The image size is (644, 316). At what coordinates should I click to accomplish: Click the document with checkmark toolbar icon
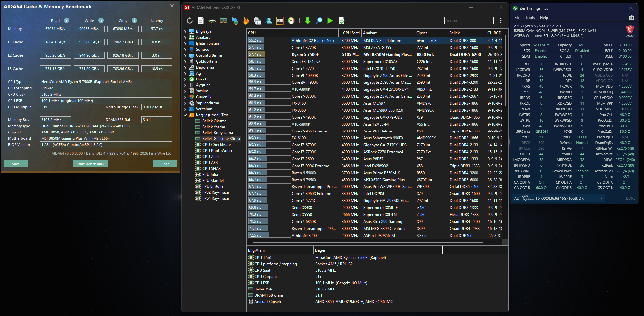tap(341, 21)
